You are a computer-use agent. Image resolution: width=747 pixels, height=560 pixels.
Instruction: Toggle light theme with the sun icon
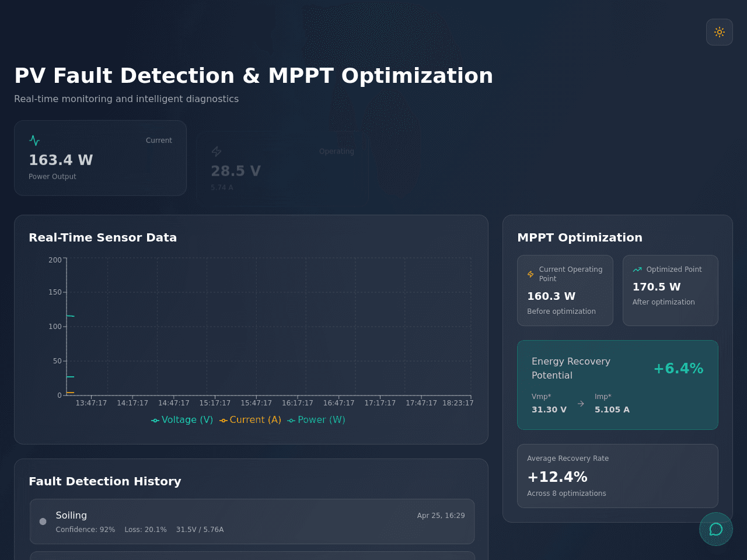point(720,32)
